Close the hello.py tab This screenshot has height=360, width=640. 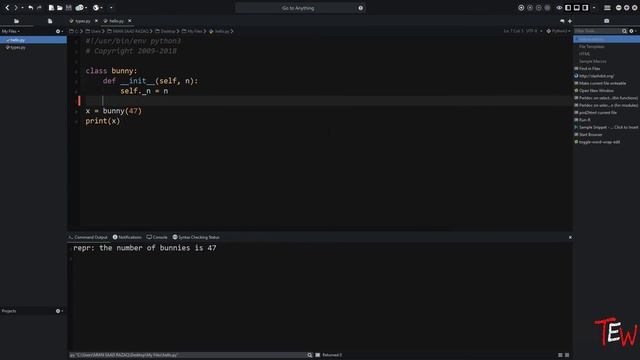click(x=130, y=21)
